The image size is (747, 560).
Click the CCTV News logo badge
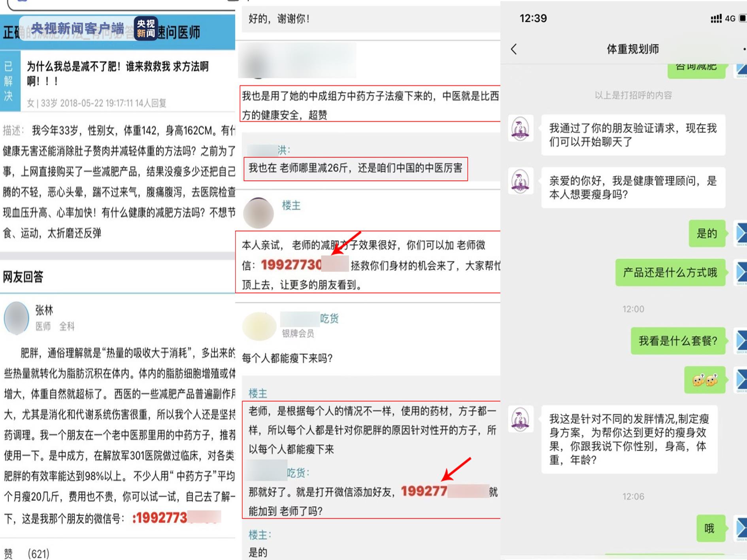(146, 28)
